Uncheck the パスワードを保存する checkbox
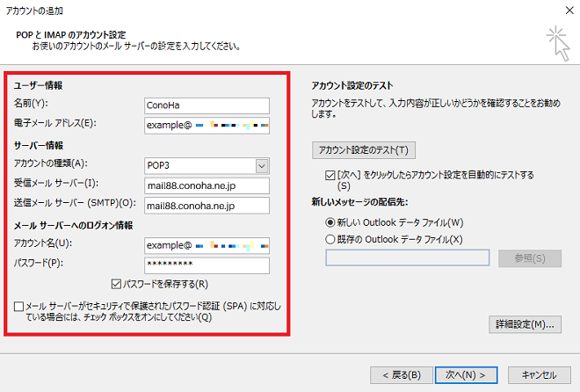Image resolution: width=580 pixels, height=392 pixels. pyautogui.click(x=117, y=284)
